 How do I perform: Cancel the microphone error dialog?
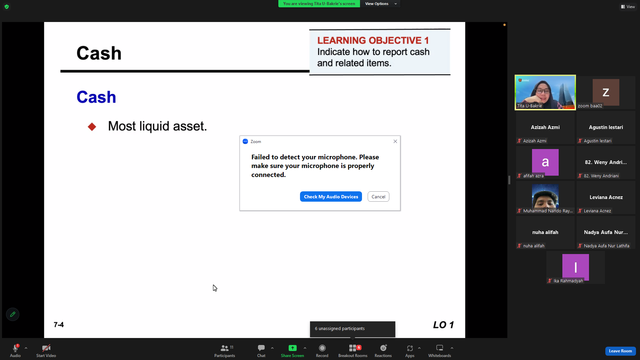(378, 197)
